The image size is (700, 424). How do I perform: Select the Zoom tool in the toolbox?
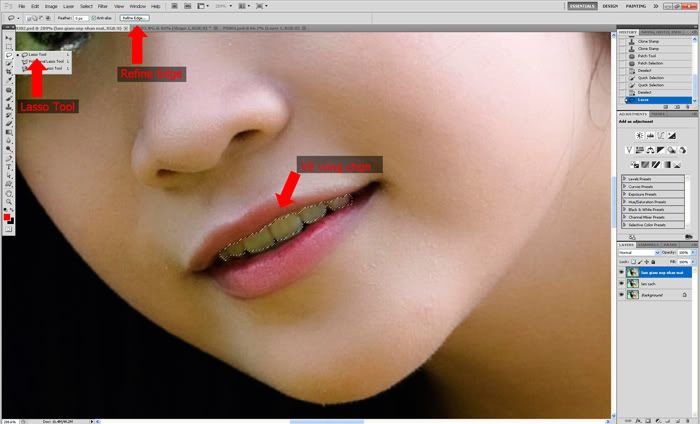[9, 202]
